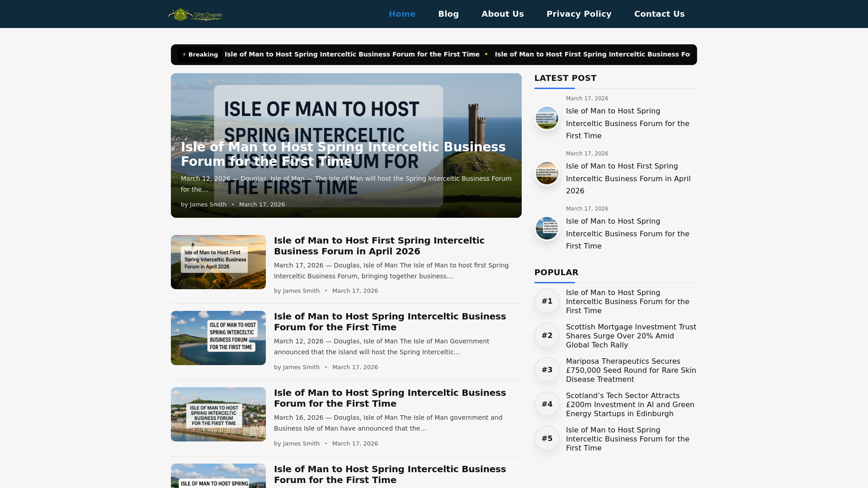Open the partially visible bottom article headline
868x488 pixels.
point(390,474)
